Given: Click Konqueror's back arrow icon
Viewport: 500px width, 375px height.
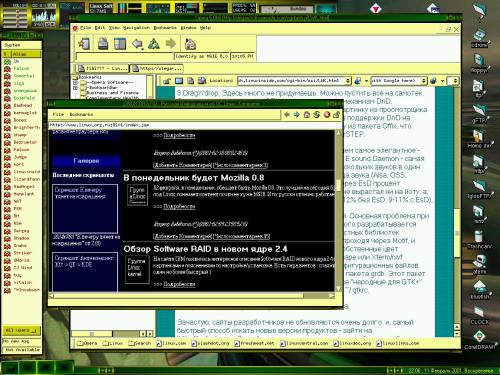Looking at the screenshot, I should pyautogui.click(x=286, y=115).
